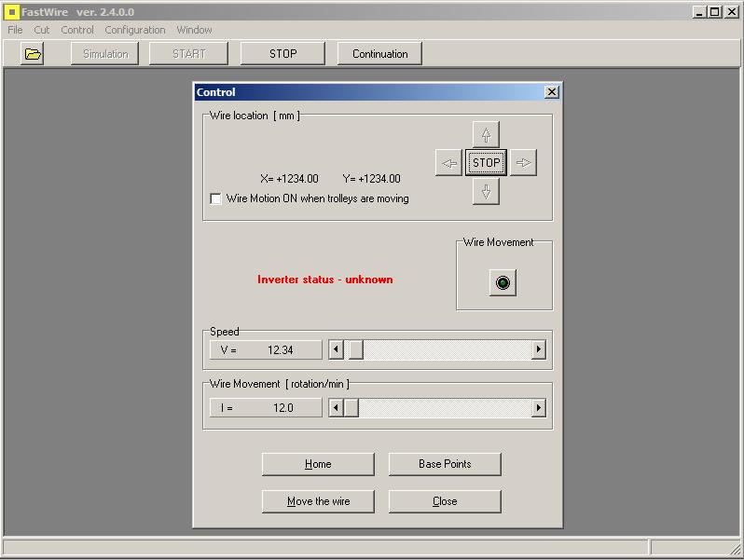
Task: Increase Speed with right scroll arrow
Action: click(x=538, y=349)
